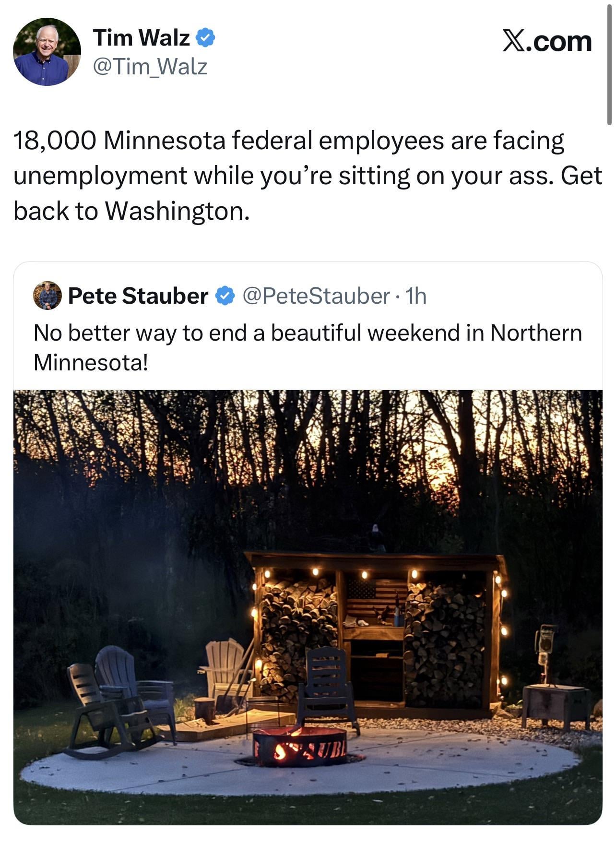The image size is (616, 854).
Task: Click Tim Walz's blue verified badge
Action: 206,37
